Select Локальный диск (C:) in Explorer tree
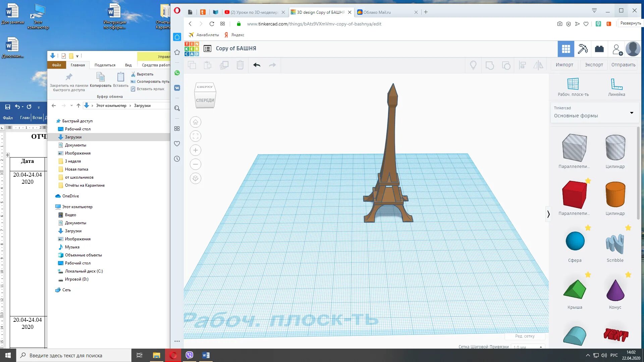This screenshot has height=362, width=644. [x=84, y=271]
